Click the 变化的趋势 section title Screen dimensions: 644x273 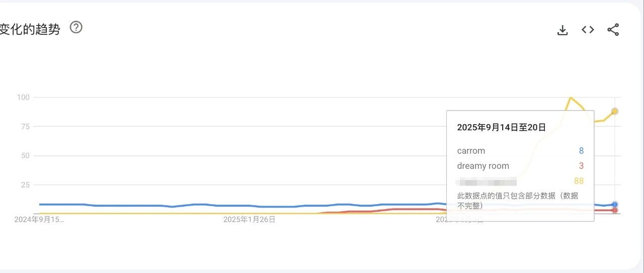(x=30, y=29)
